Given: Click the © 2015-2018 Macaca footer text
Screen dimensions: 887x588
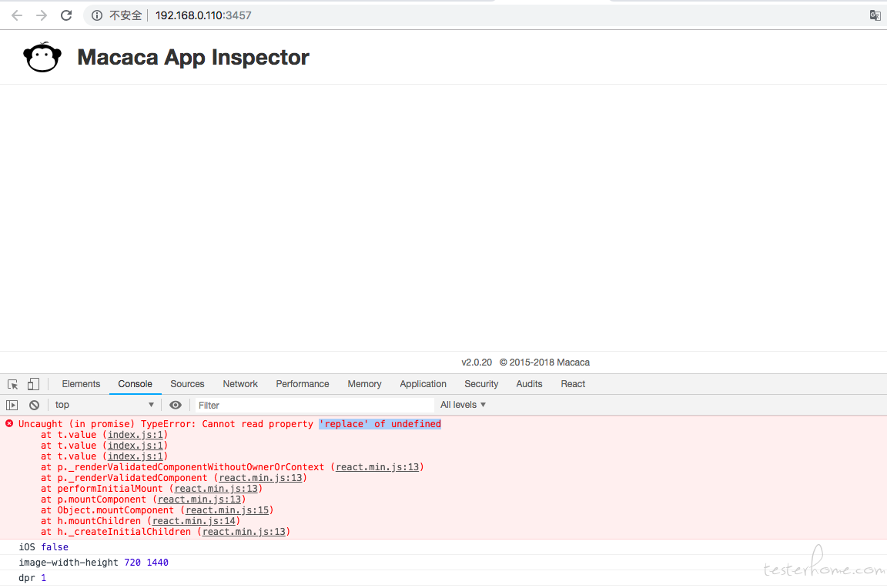Looking at the screenshot, I should [544, 362].
